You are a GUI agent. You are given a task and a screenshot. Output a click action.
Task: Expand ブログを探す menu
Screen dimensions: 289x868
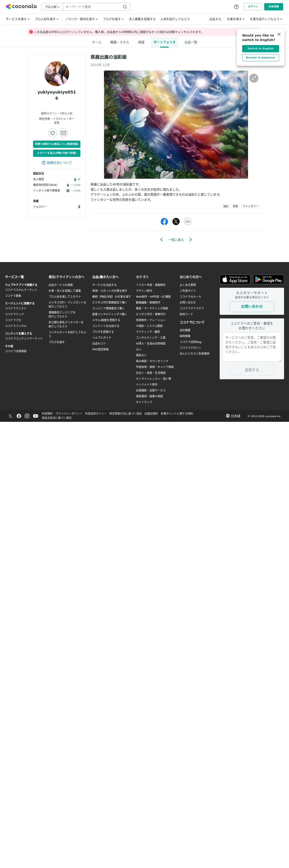coord(113,19)
